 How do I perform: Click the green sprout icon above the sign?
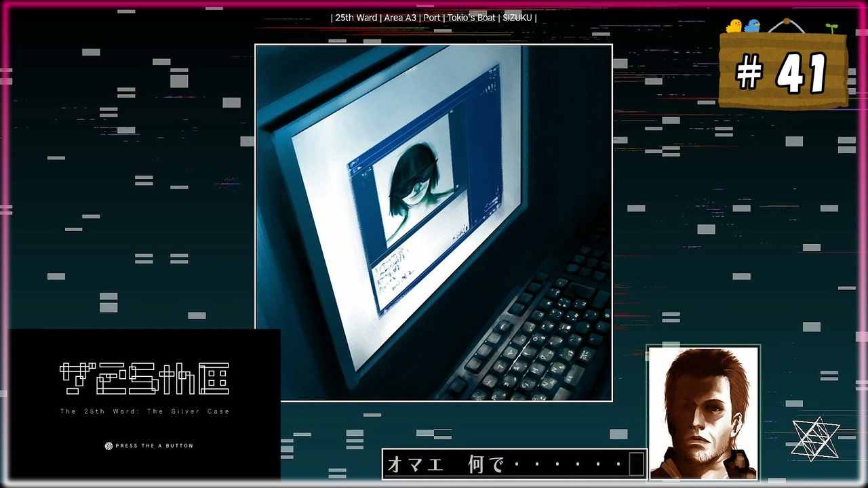pyautogui.click(x=831, y=28)
